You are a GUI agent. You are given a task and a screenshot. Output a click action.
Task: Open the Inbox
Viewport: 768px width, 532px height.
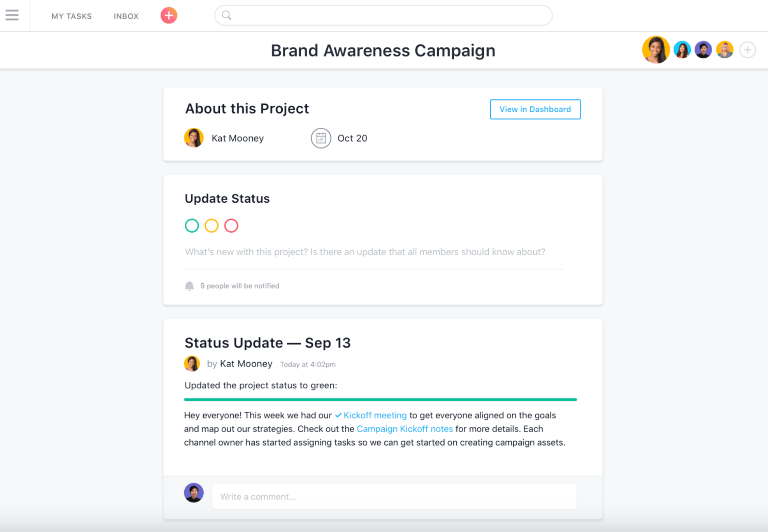126,16
